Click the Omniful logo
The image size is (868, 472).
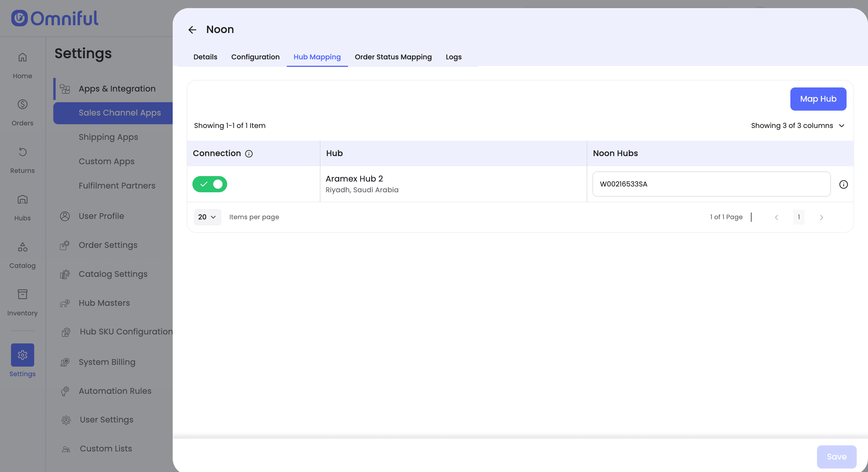coord(54,18)
